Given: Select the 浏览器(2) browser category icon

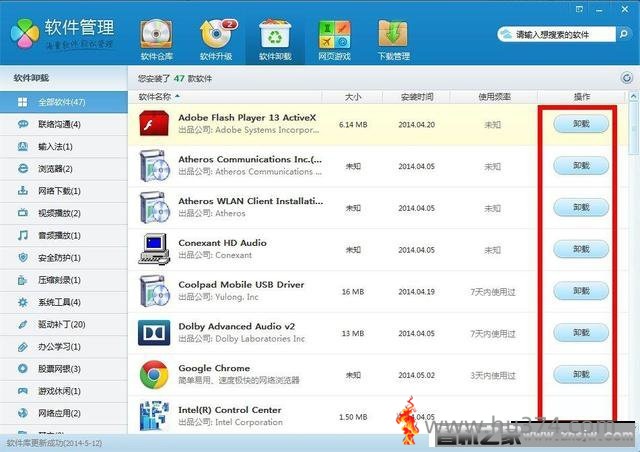Looking at the screenshot, I should pos(23,169).
